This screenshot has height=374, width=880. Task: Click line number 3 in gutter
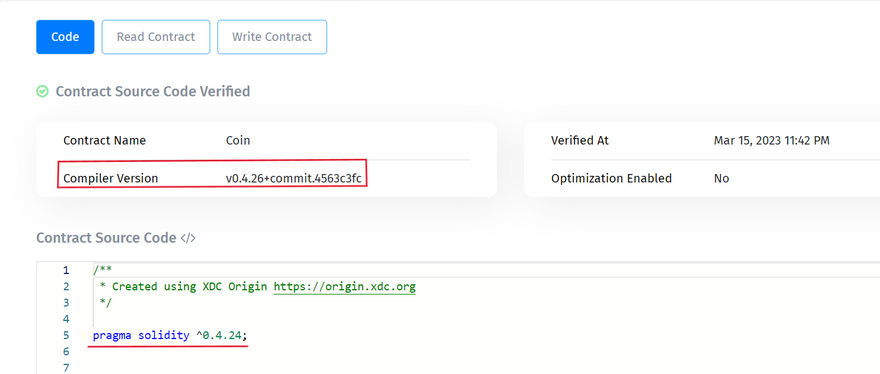pos(66,303)
